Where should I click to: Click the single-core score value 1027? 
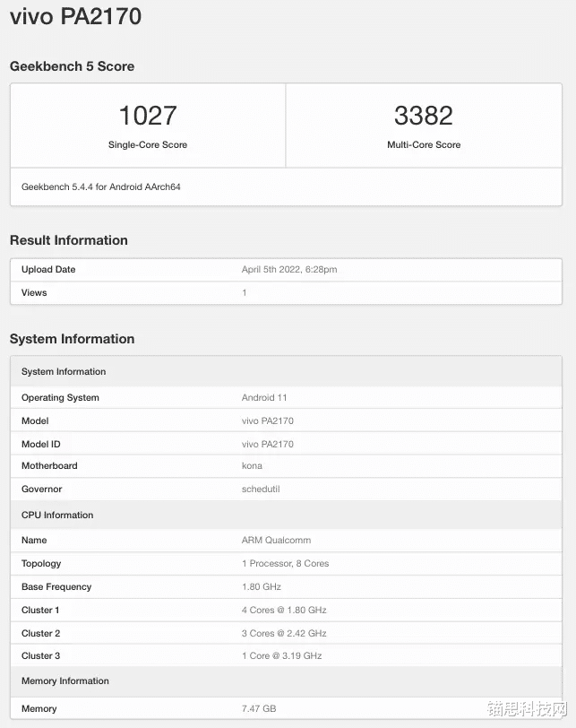(x=148, y=115)
